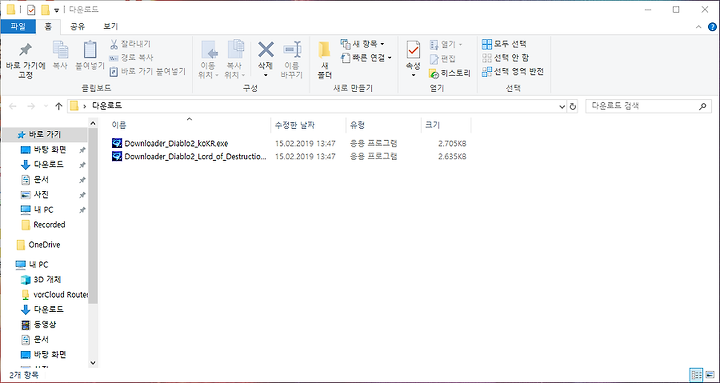The image size is (720, 383).
Task: Click the Properties icon in the title bar
Action: coord(31,10)
